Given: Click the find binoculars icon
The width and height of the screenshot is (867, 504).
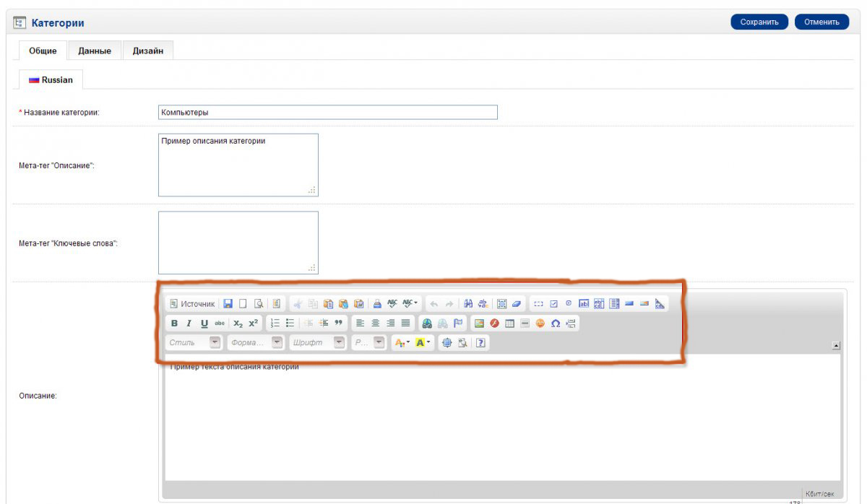Looking at the screenshot, I should [x=468, y=304].
